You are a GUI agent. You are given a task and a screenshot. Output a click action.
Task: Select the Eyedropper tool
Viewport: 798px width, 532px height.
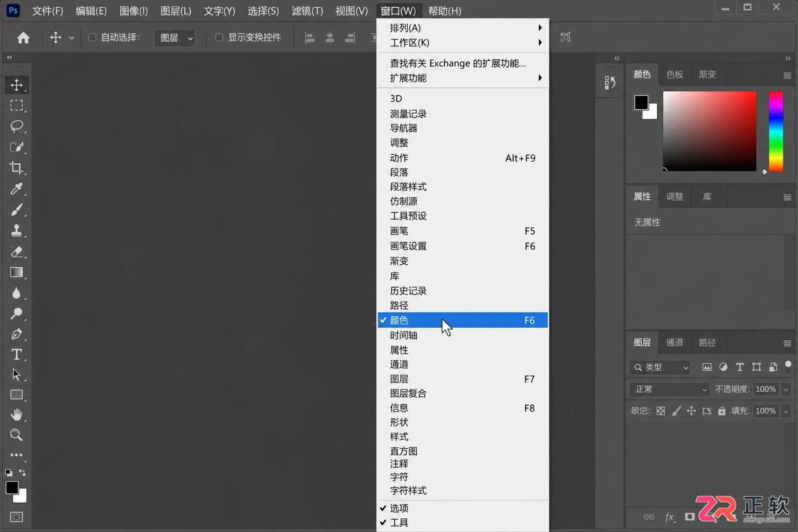tap(17, 189)
